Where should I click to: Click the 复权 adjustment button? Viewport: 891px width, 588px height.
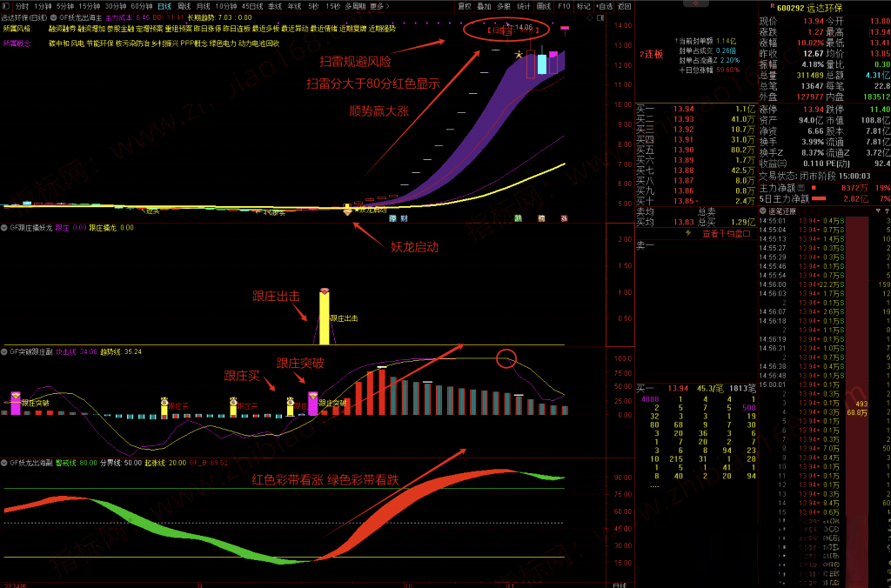[x=466, y=5]
